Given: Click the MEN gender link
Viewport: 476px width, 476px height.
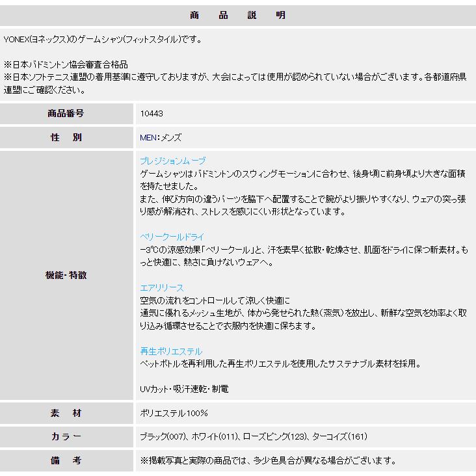Looking at the screenshot, I should click(x=148, y=137).
